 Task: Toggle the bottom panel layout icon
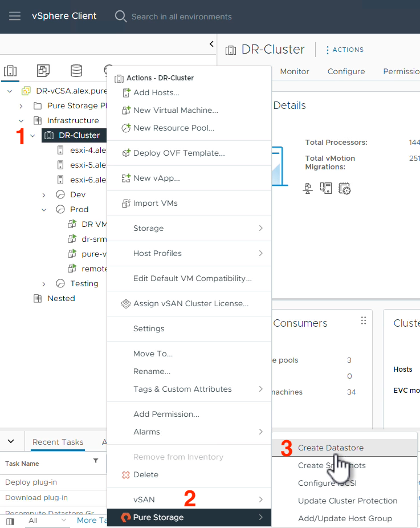10,521
